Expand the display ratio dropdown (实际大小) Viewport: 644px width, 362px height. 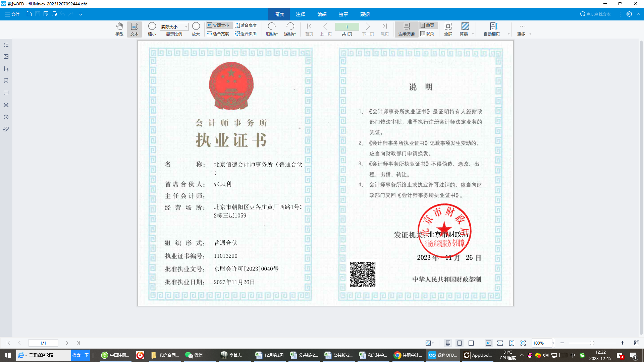(186, 27)
